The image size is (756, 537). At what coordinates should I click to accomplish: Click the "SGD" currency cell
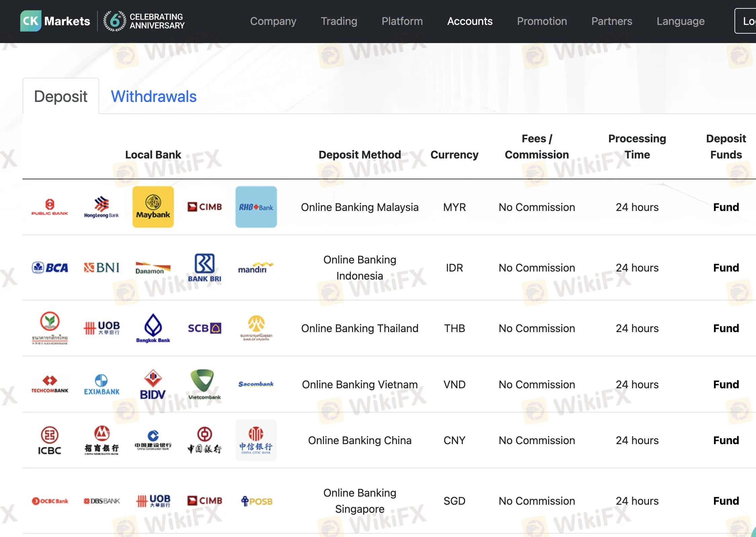[454, 501]
